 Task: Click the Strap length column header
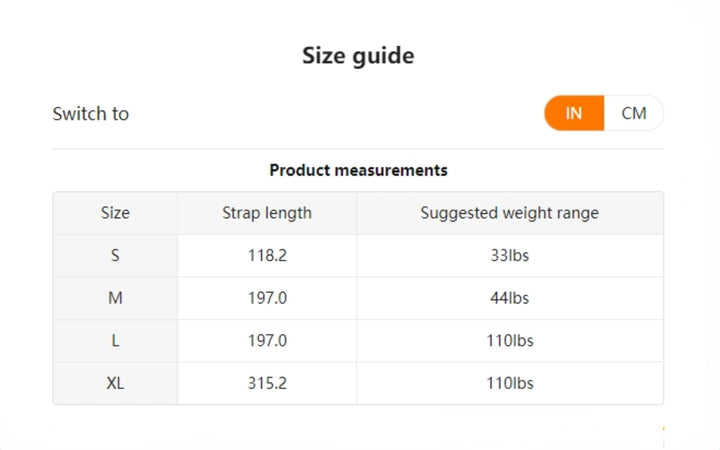click(x=267, y=213)
